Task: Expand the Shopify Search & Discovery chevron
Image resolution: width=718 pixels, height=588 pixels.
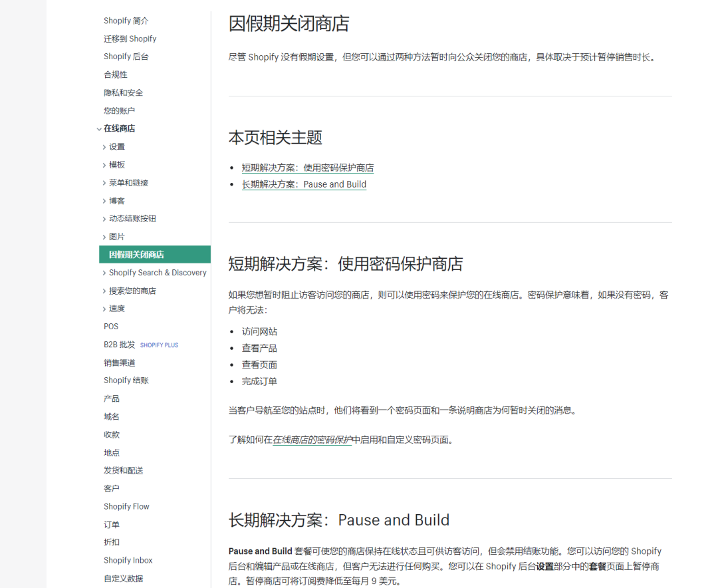Action: click(x=104, y=273)
